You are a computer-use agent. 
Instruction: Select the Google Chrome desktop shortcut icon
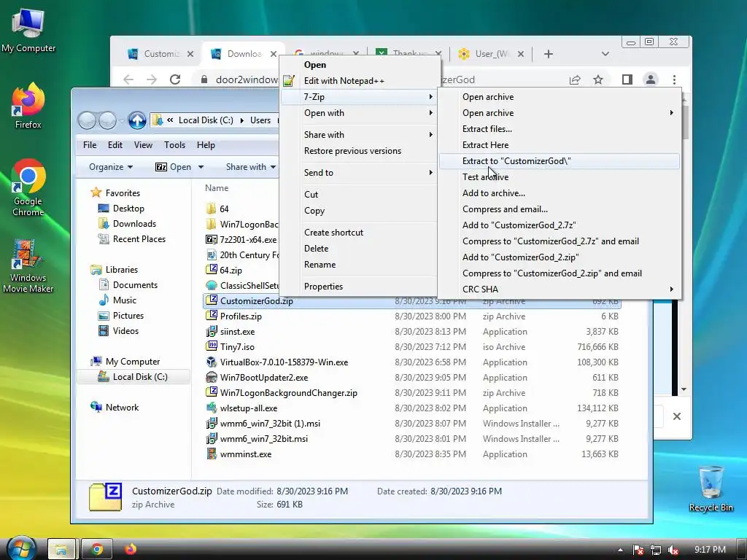tap(28, 187)
